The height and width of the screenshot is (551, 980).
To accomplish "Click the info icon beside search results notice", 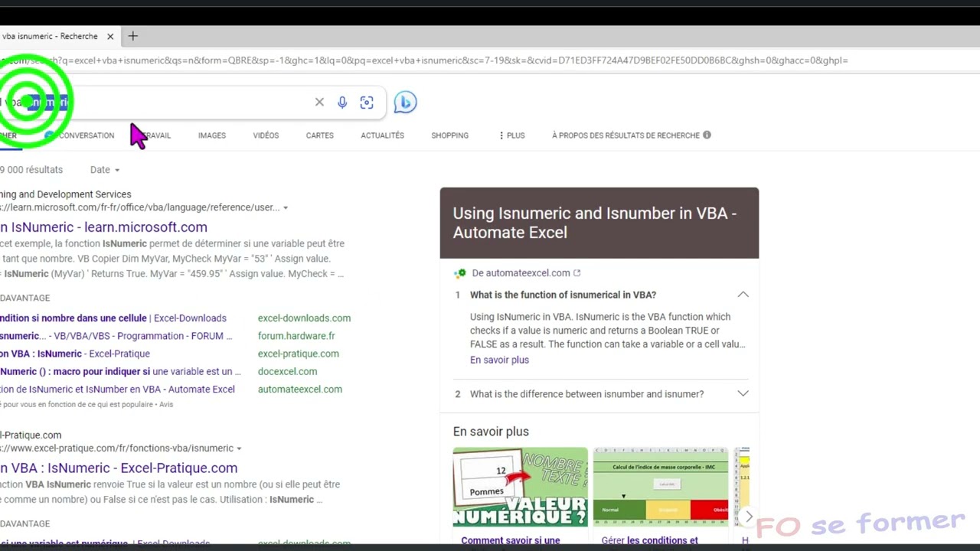I will click(x=707, y=135).
